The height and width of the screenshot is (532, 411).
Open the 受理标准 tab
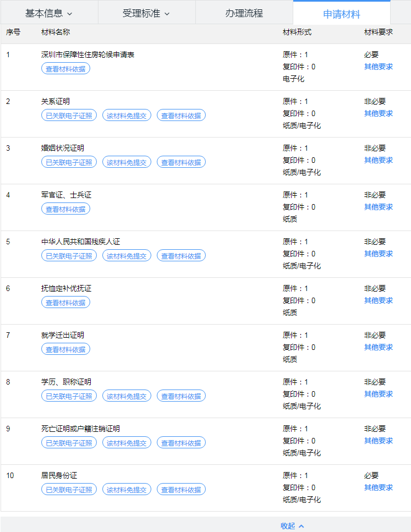coord(146,14)
